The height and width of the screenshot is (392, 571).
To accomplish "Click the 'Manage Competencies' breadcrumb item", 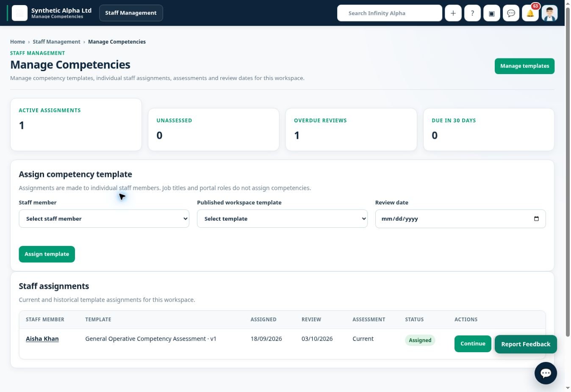I will pyautogui.click(x=117, y=42).
